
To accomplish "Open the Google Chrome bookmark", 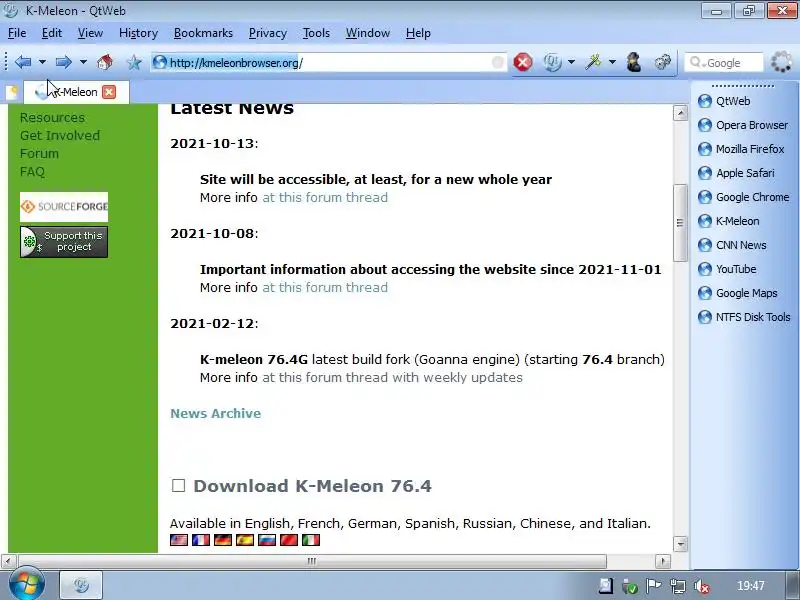I will (743, 197).
